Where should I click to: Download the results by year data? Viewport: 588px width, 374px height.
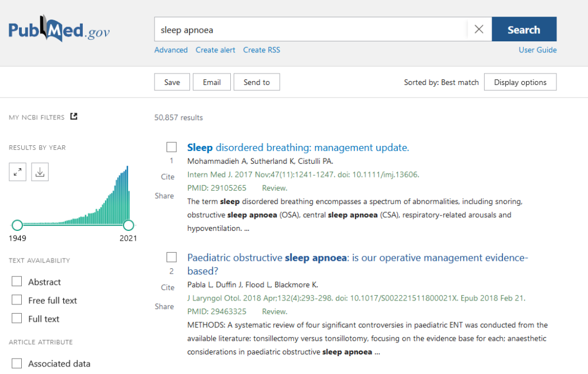pyautogui.click(x=40, y=172)
